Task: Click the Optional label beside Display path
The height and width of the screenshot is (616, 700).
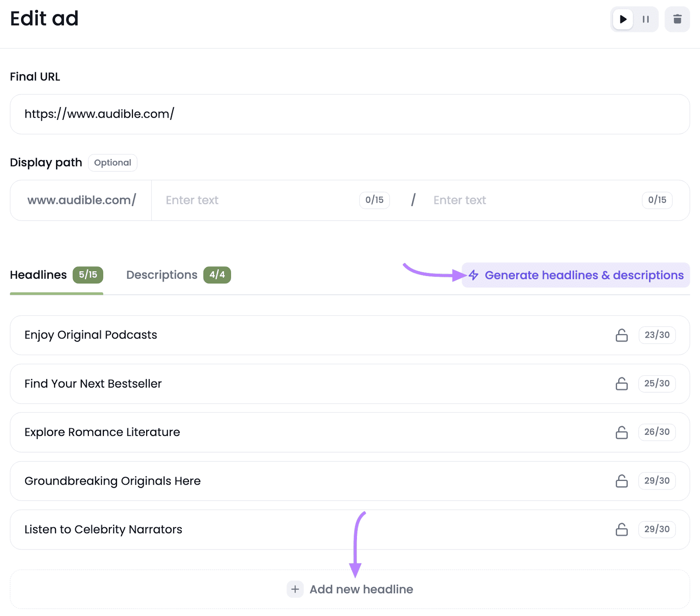Action: point(113,163)
